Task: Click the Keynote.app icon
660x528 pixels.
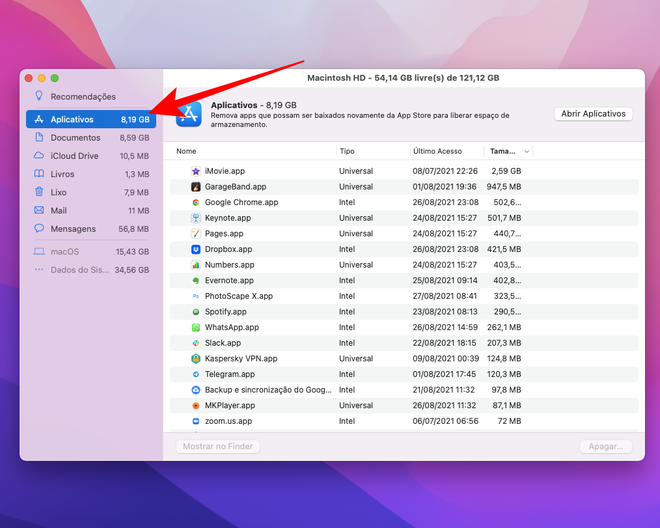Action: [x=196, y=218]
